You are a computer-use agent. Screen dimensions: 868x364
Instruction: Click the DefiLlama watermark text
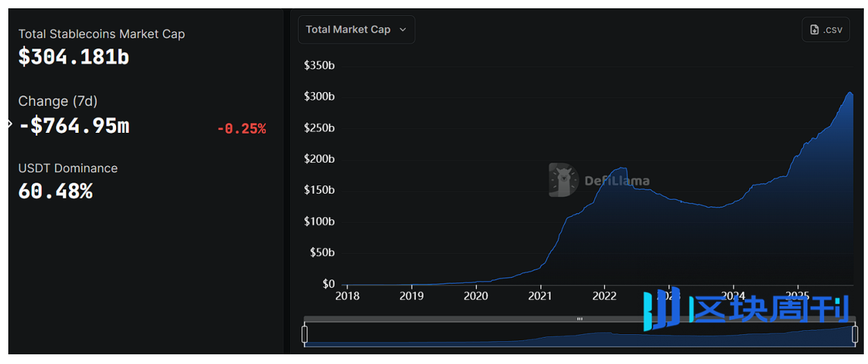click(617, 181)
